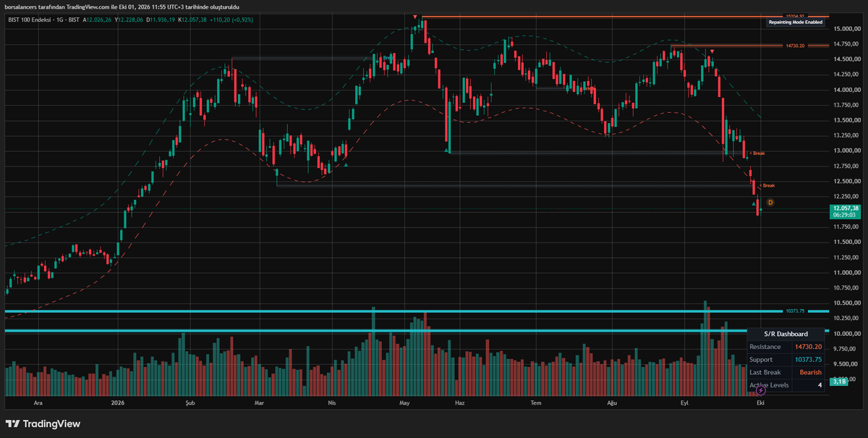This screenshot has width=868, height=438.
Task: Click the Resistance row label in S/R Dashboard
Action: pyautogui.click(x=765, y=347)
